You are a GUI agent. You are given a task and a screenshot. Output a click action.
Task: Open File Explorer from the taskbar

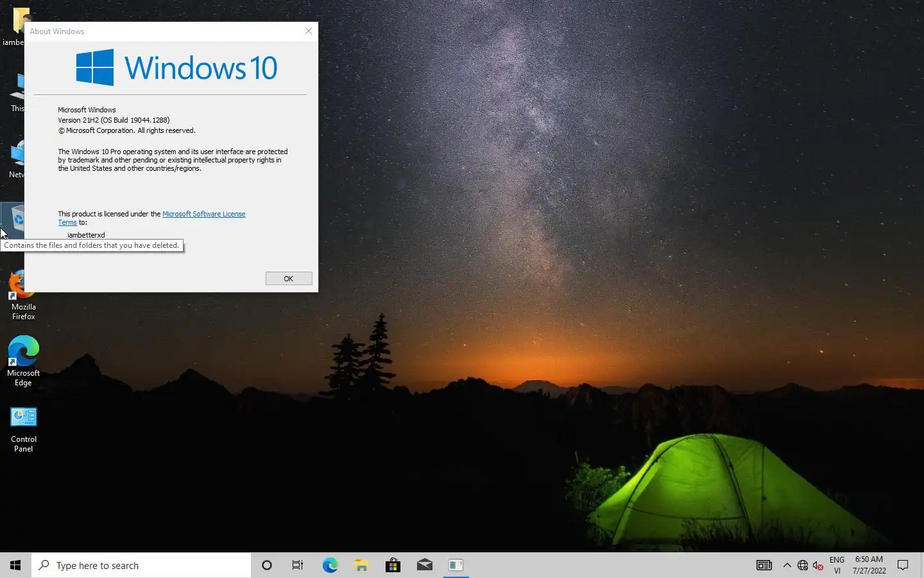click(x=361, y=565)
